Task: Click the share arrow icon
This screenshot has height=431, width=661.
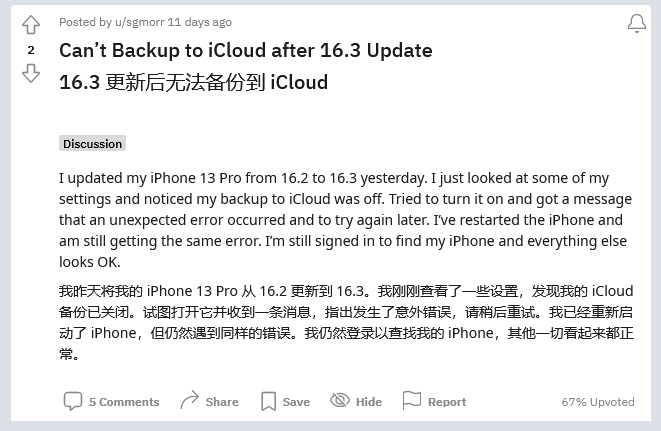Action: click(x=189, y=401)
